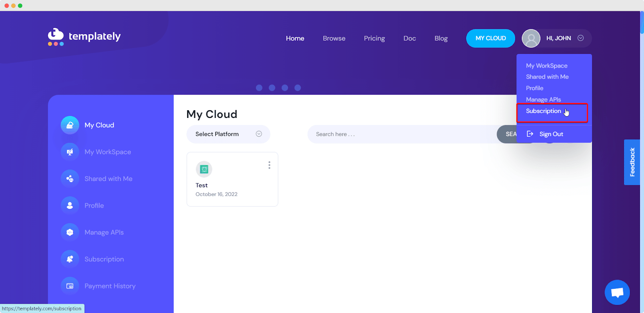Focus the Search here input field
The width and height of the screenshot is (644, 313).
tap(402, 134)
